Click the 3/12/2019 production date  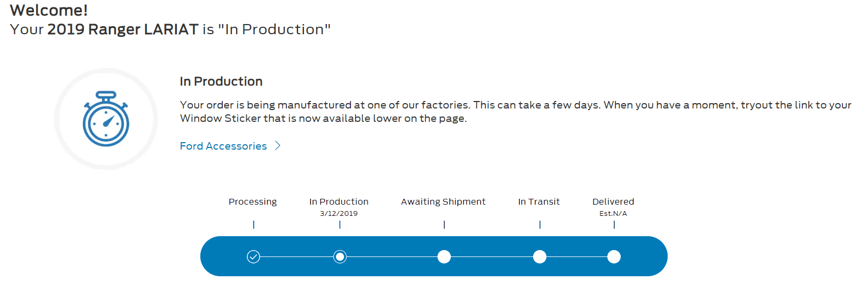click(x=339, y=213)
